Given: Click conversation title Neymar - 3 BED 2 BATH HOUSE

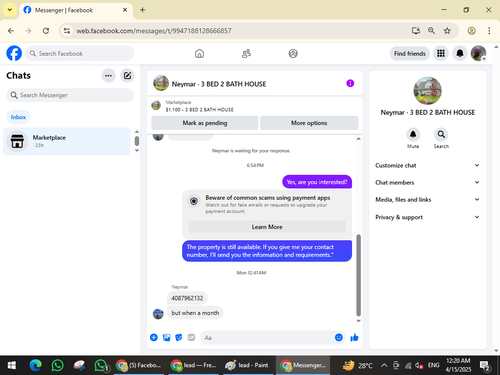Looking at the screenshot, I should [x=219, y=84].
